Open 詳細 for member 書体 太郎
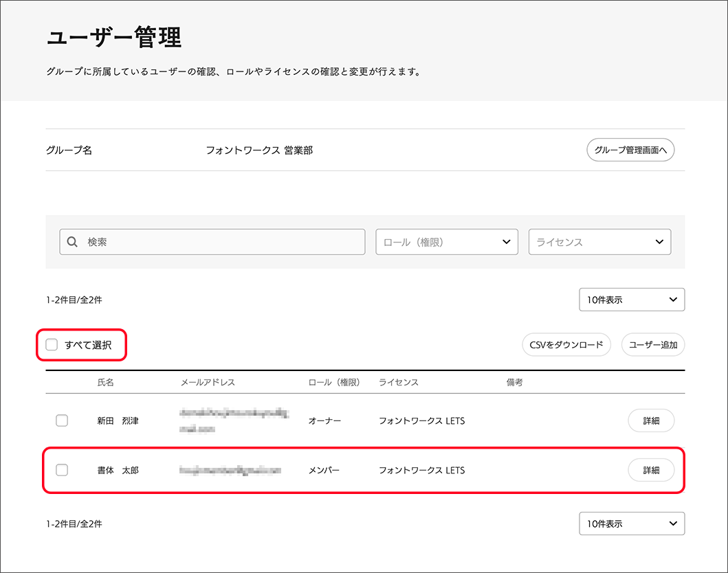728x573 pixels. tap(651, 471)
